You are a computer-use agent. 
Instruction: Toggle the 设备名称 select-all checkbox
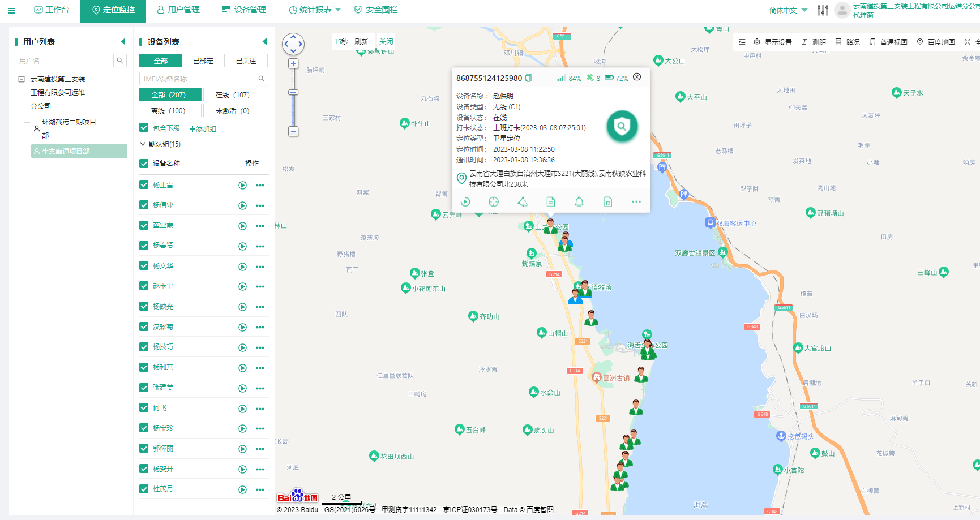[x=144, y=164]
